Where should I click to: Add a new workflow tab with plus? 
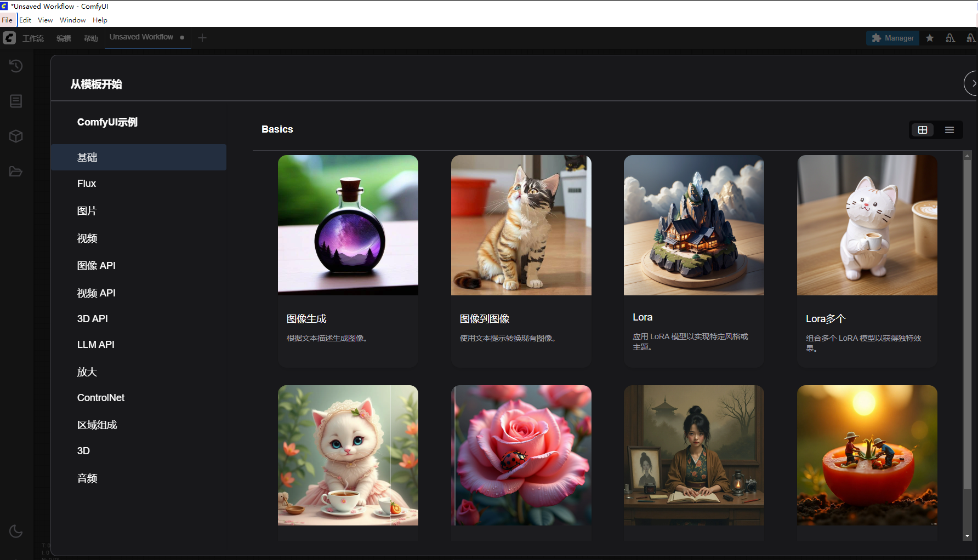[202, 38]
